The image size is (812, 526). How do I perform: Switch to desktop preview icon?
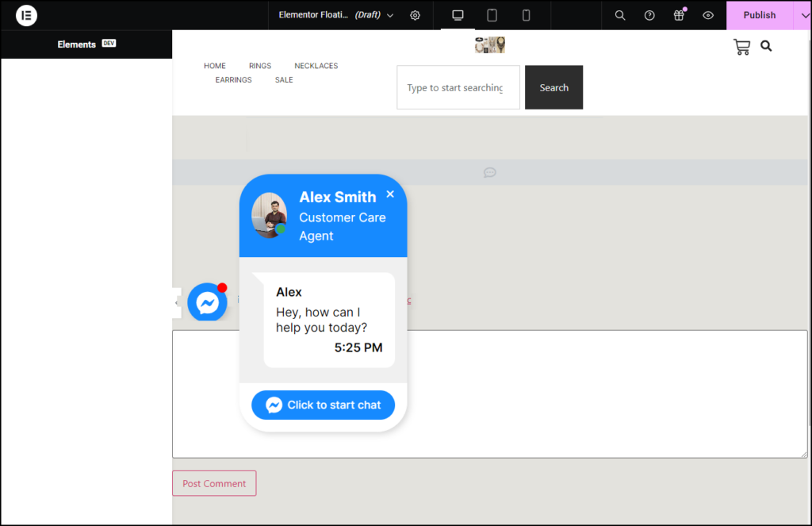457,14
